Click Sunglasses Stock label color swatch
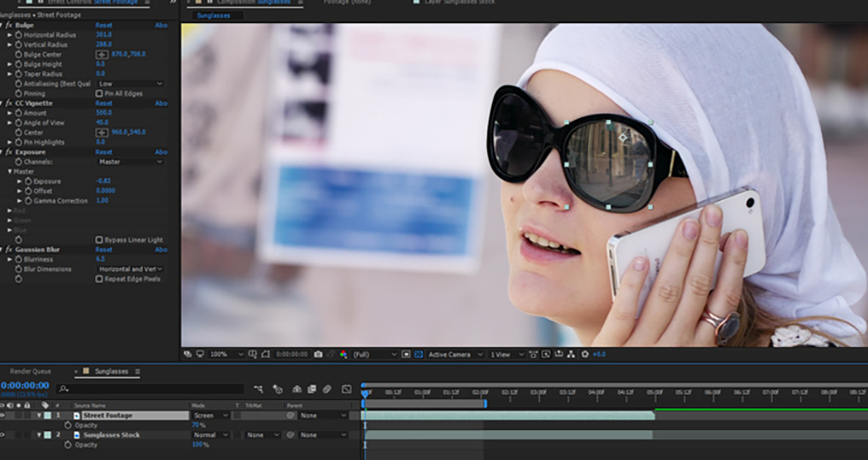The width and height of the screenshot is (868, 460). [x=48, y=435]
